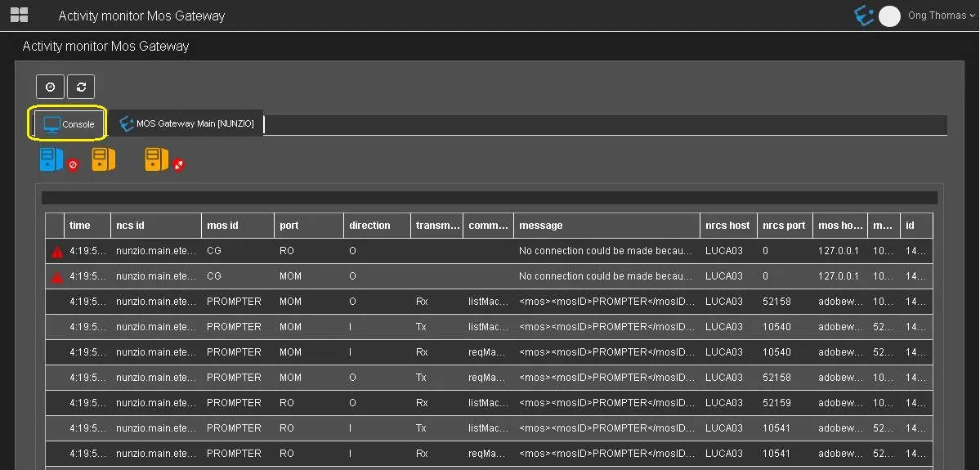Click warning triangle on CG MOM row
This screenshot has height=470, width=980.
(x=56, y=277)
